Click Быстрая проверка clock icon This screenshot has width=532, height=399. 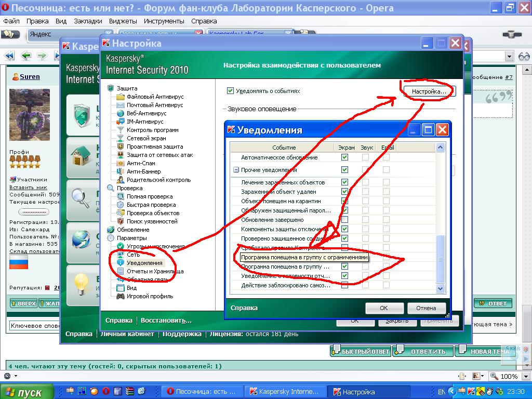(x=121, y=205)
